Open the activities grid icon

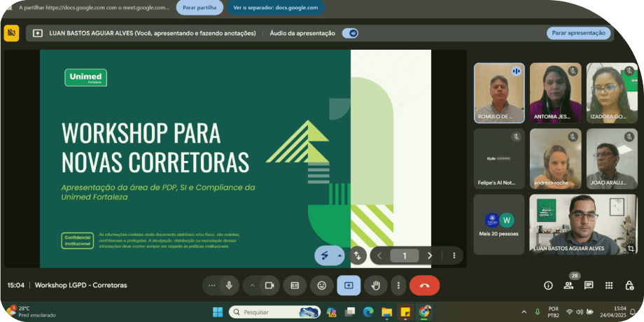pos(609,286)
